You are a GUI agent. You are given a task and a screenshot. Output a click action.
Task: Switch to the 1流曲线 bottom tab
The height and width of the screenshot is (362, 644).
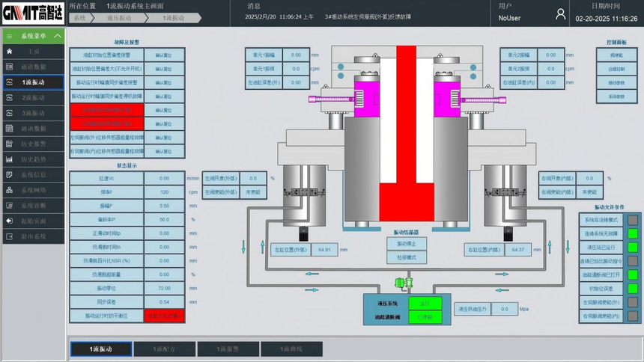pyautogui.click(x=291, y=349)
